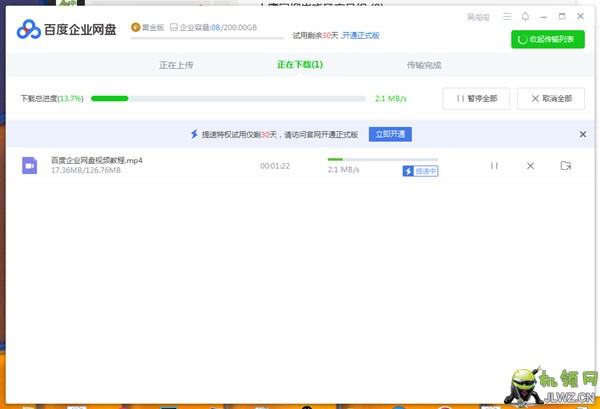Click the lightning icon in promo banner
The height and width of the screenshot is (409, 600).
tap(194, 134)
